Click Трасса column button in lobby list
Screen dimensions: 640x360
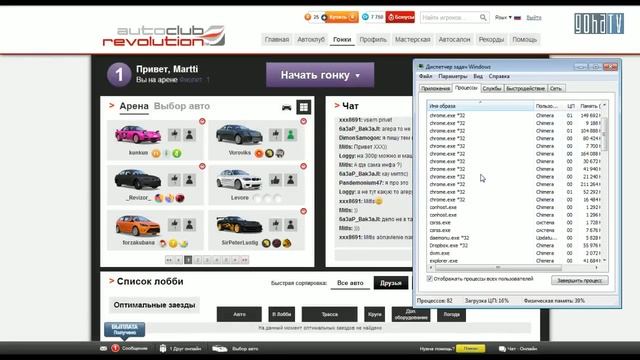click(329, 314)
